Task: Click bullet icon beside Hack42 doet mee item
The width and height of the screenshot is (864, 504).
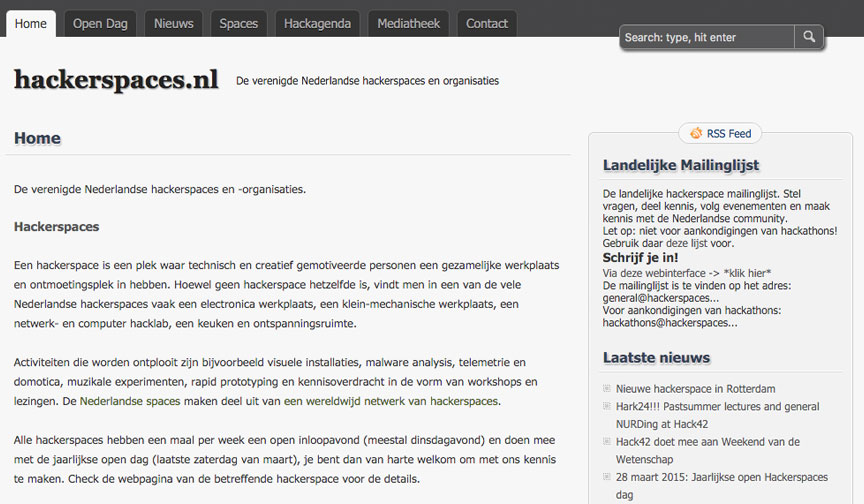Action: tap(607, 441)
